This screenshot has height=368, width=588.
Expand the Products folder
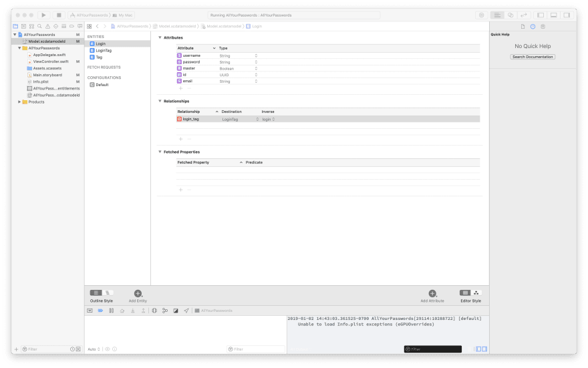[19, 102]
